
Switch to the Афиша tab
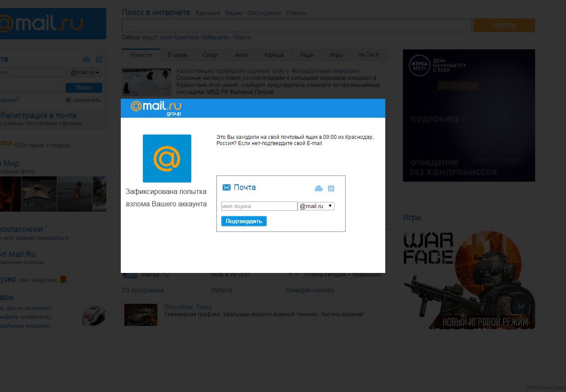274,55
